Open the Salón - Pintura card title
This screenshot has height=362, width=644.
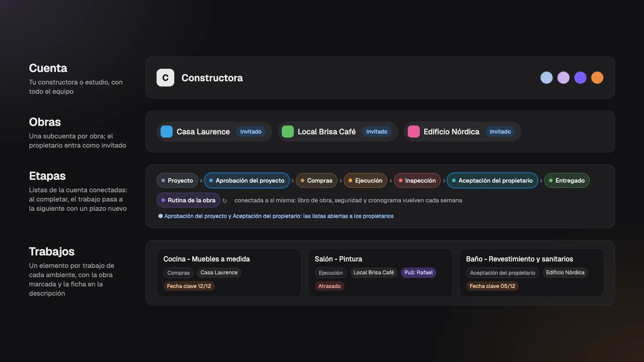coord(339,259)
